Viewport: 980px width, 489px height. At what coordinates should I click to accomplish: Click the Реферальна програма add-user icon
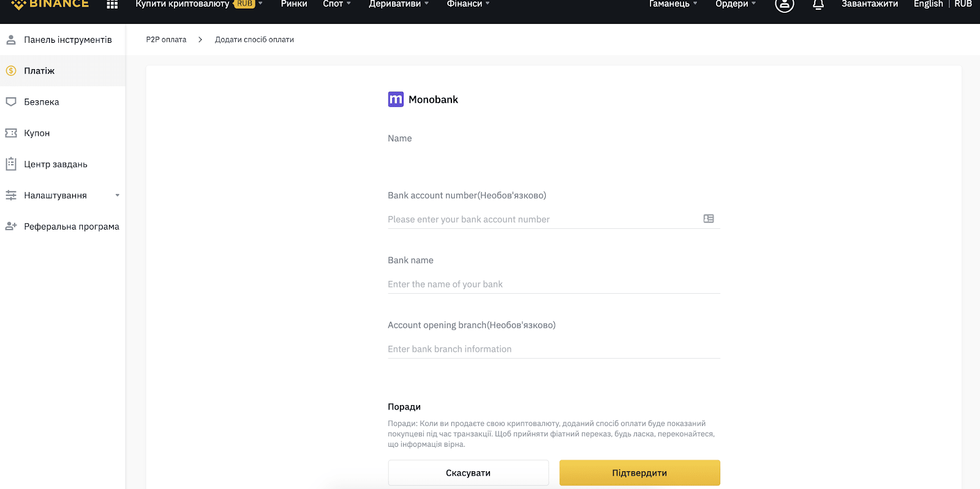click(11, 226)
